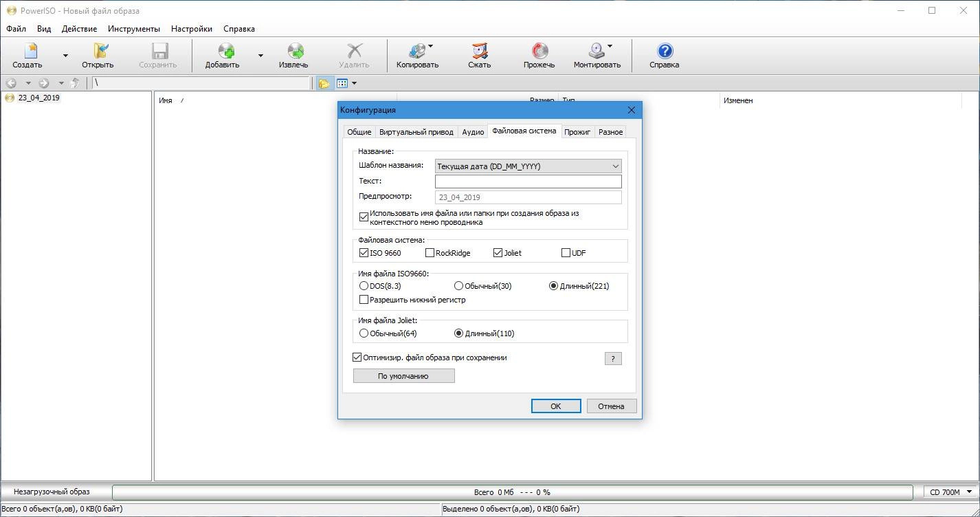Viewport: 980px width, 517px height.
Task: Click the Отмена button
Action: tap(611, 406)
